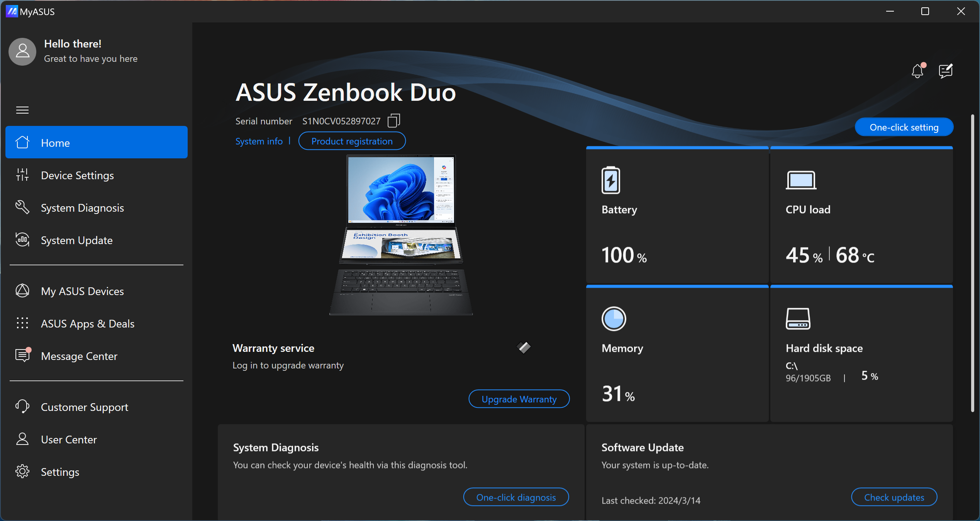980x521 pixels.
Task: Click the serial number S1N0CV052897027
Action: pos(341,121)
